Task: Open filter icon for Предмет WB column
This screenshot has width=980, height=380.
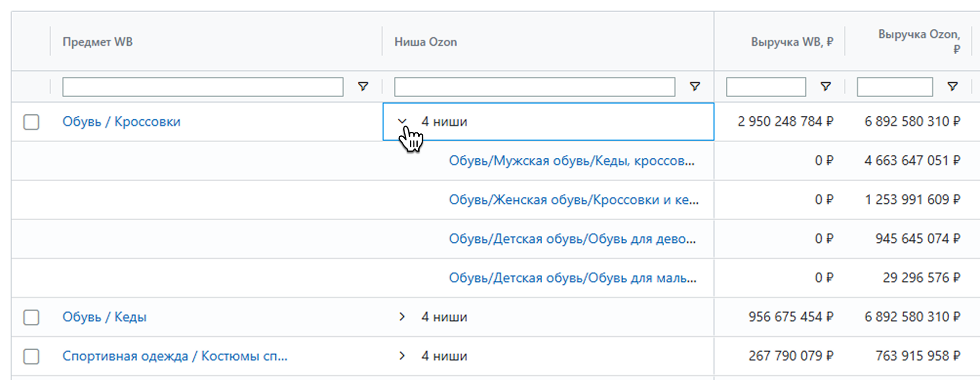Action: coord(363,86)
